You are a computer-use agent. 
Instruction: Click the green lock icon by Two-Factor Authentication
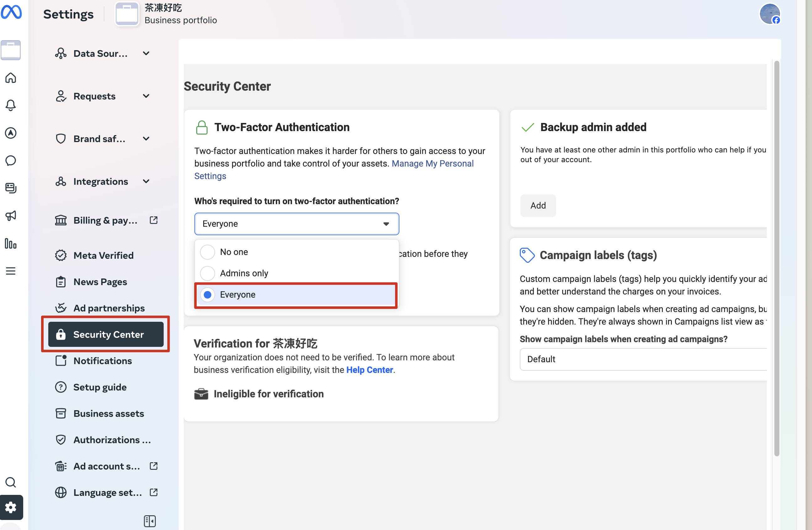click(202, 127)
